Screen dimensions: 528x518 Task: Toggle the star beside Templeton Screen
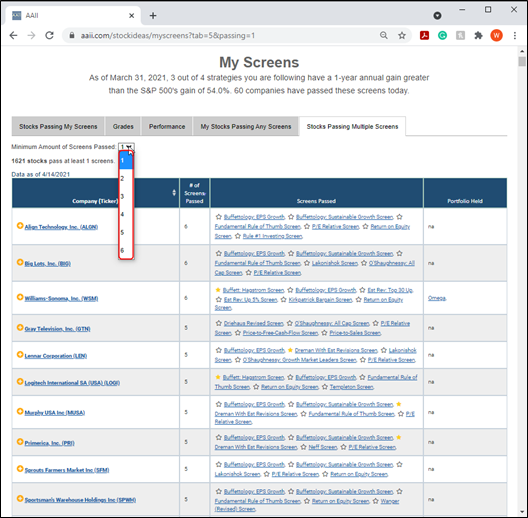(325, 387)
